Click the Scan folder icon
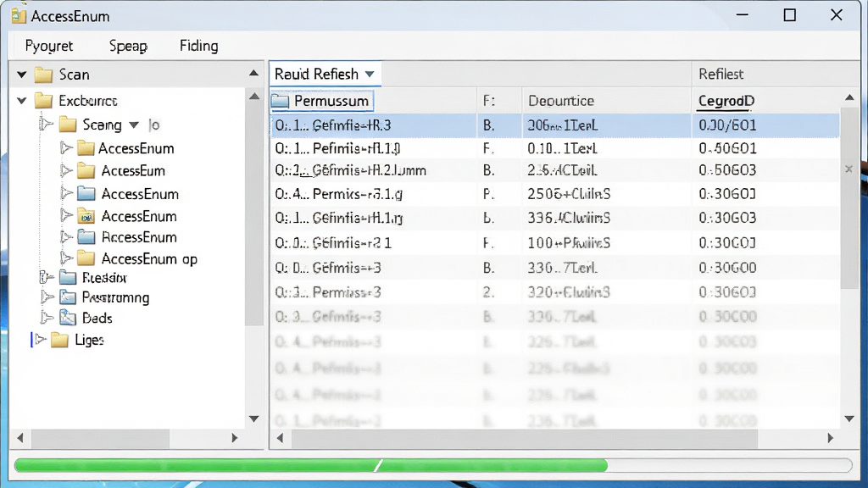 click(43, 75)
